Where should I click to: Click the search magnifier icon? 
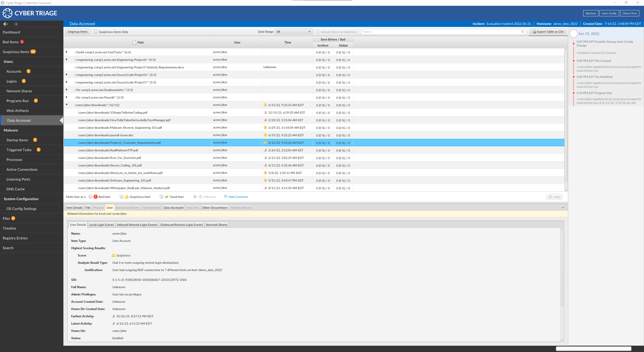click(x=522, y=32)
